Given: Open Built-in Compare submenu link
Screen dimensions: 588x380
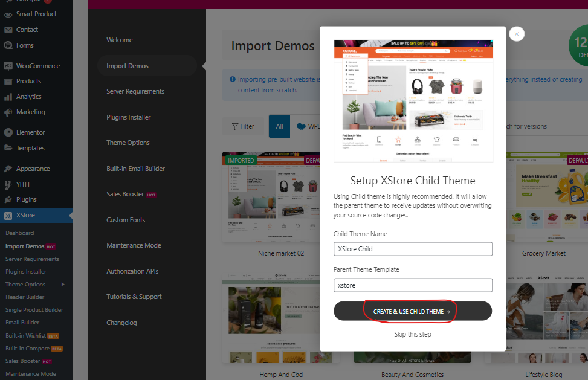Looking at the screenshot, I should click(34, 349).
